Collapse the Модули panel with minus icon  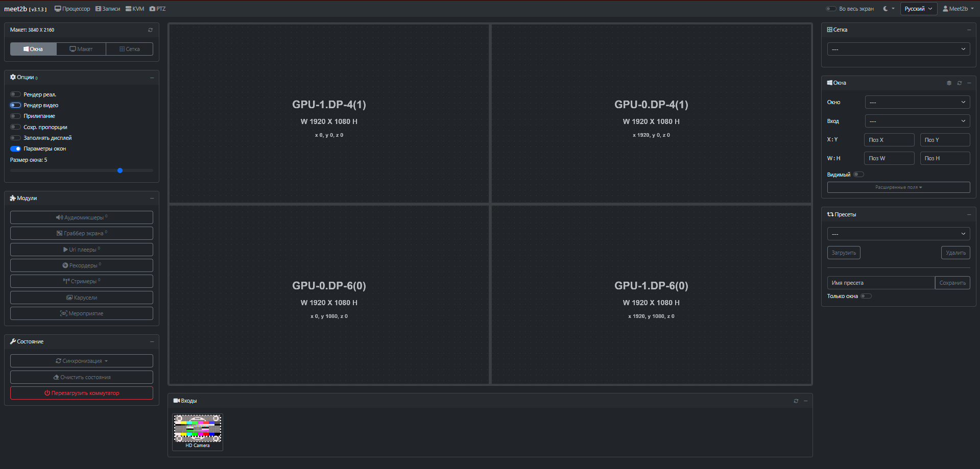click(152, 198)
